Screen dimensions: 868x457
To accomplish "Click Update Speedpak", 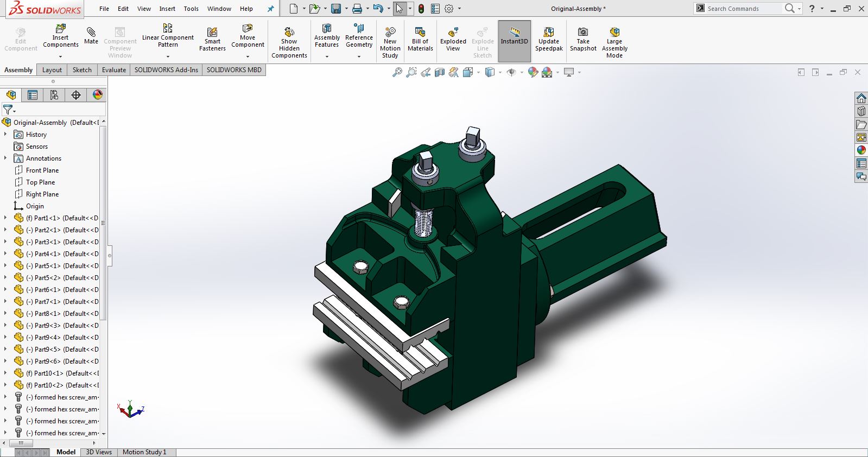I will point(549,40).
